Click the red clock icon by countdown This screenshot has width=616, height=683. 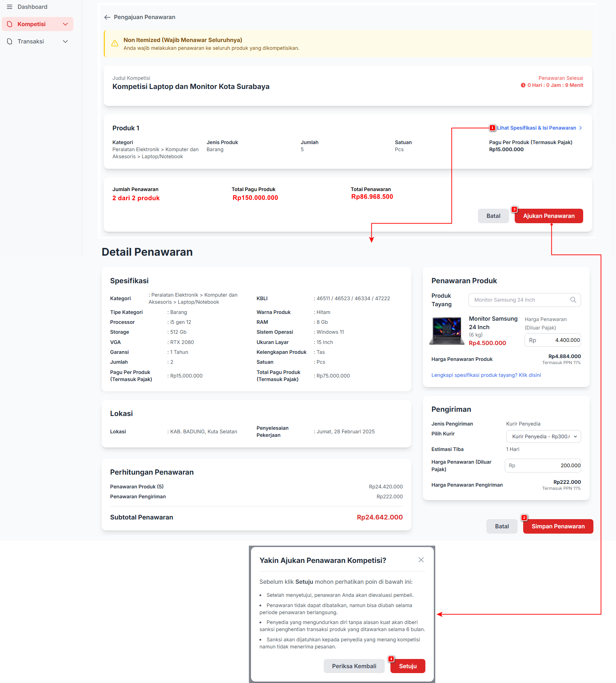(x=523, y=85)
